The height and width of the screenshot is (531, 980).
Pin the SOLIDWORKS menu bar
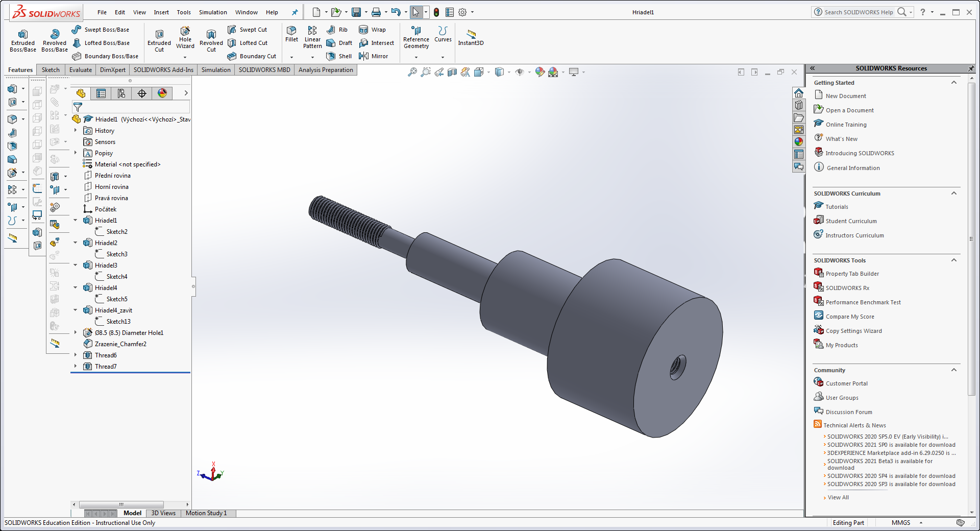click(295, 12)
